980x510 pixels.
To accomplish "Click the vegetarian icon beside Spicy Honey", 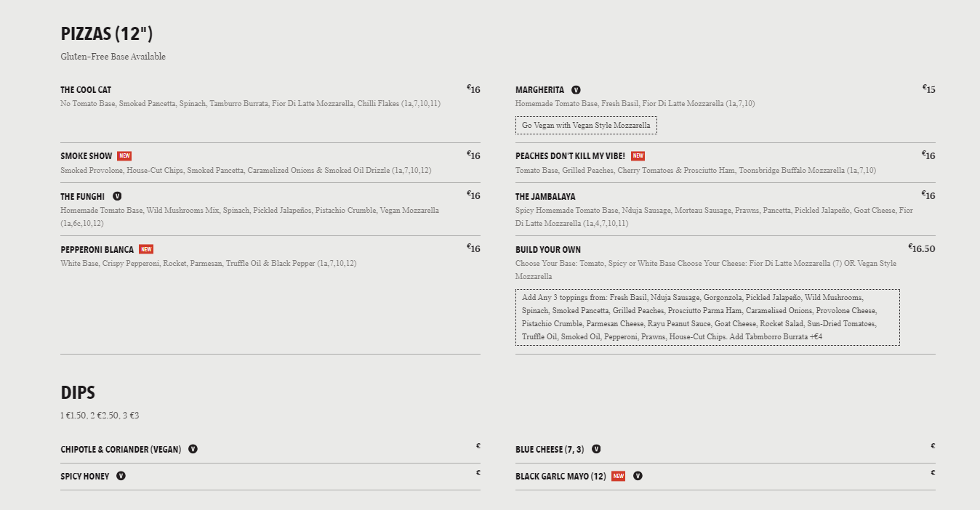I will (x=121, y=476).
